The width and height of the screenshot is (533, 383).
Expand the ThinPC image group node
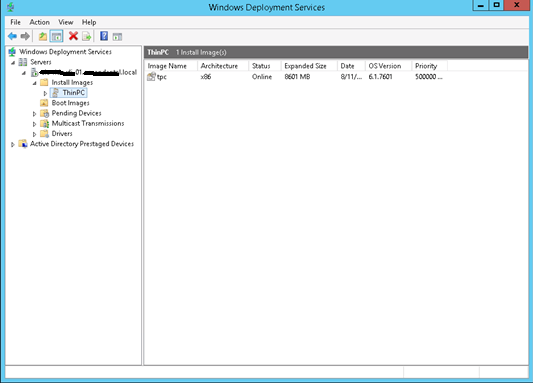tap(45, 93)
